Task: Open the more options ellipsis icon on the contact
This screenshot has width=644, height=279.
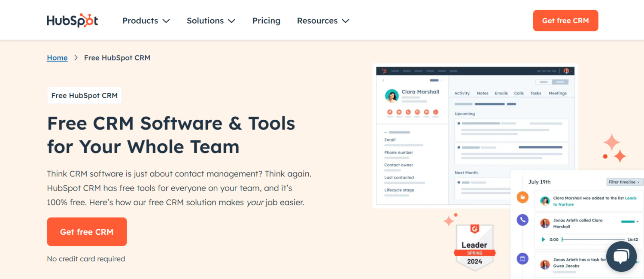Action: pyautogui.click(x=436, y=112)
